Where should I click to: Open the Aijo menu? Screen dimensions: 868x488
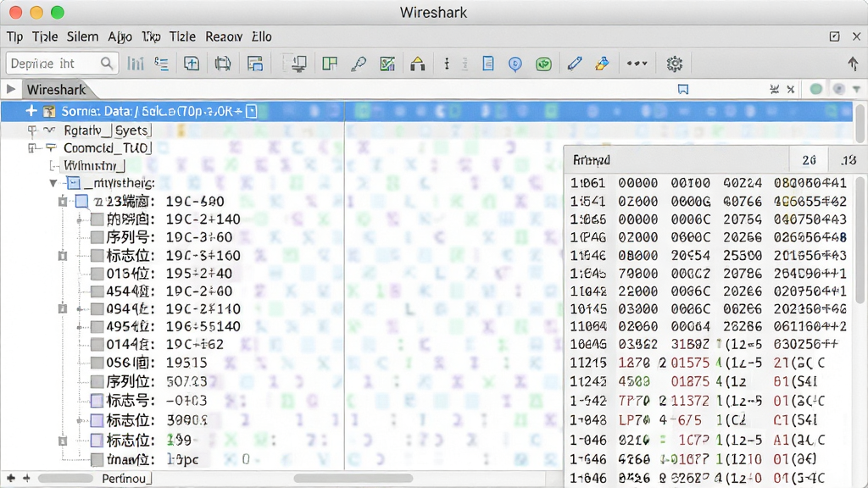tap(120, 36)
